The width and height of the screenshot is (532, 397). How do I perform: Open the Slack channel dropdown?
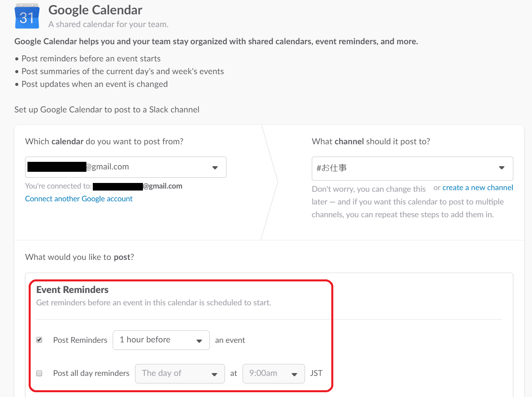coord(412,168)
